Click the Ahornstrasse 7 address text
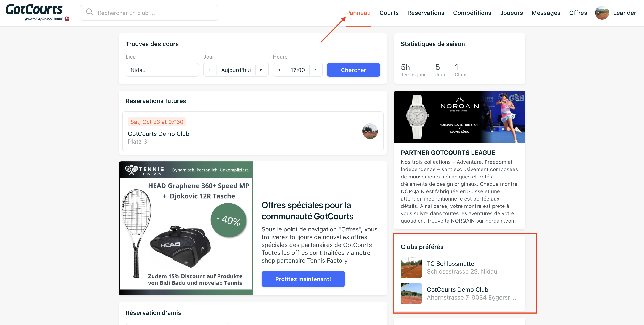The height and width of the screenshot is (325, 644). pyautogui.click(x=471, y=298)
